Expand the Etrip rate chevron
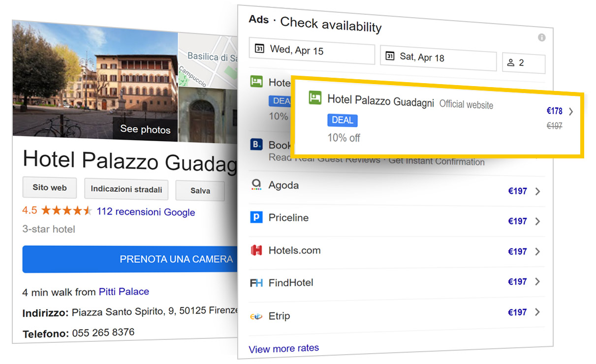This screenshot has height=364, width=596. coord(537,312)
